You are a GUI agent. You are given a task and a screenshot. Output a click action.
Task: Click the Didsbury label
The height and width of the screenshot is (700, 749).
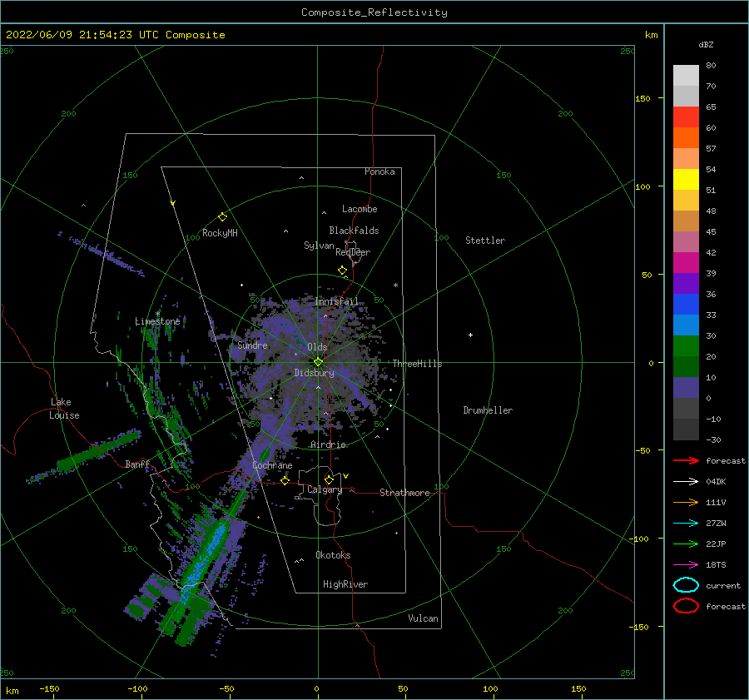(314, 373)
